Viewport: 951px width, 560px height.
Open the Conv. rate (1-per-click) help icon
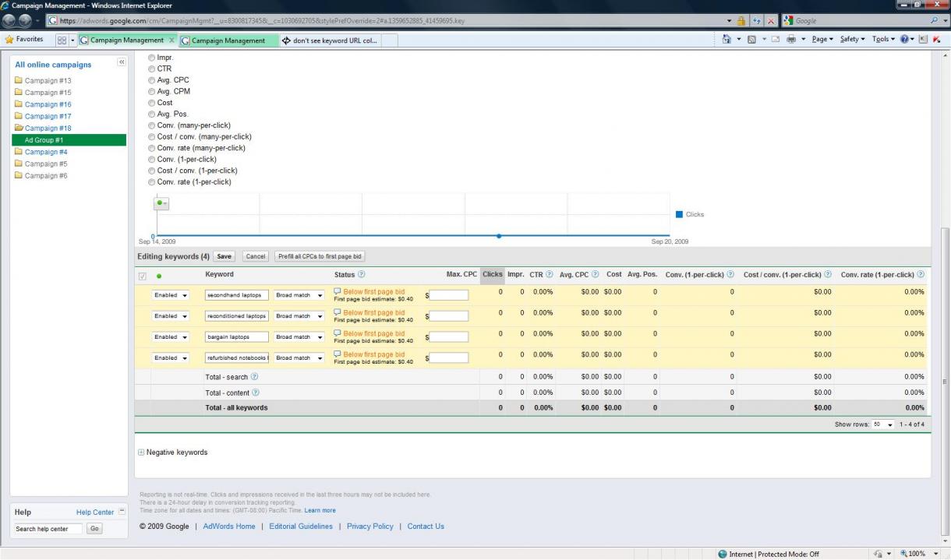click(x=921, y=274)
